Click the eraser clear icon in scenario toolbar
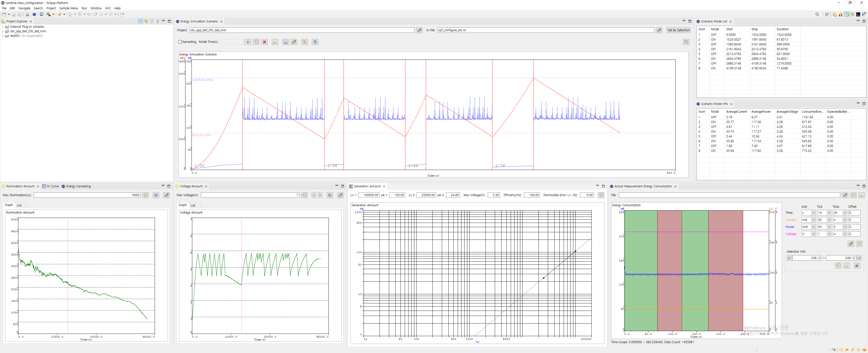This screenshot has height=353, width=868. pos(275,42)
